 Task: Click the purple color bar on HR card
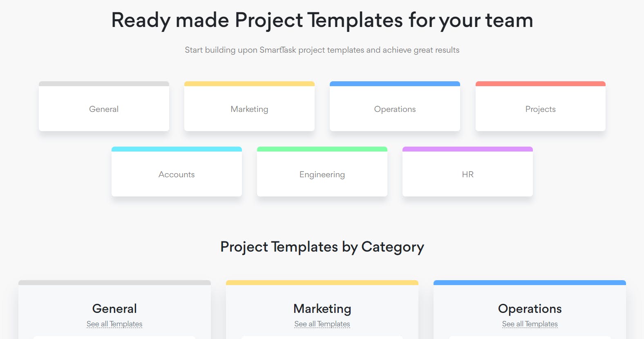467,149
